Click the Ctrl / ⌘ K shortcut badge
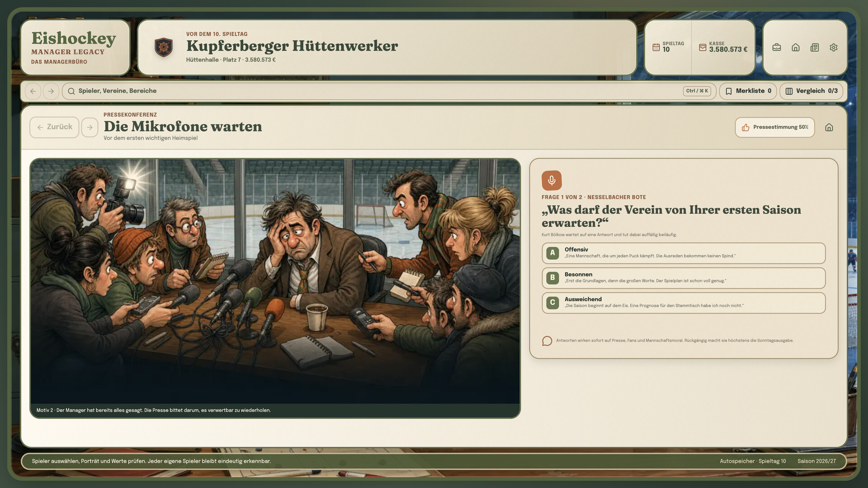This screenshot has height=488, width=868. [x=697, y=91]
